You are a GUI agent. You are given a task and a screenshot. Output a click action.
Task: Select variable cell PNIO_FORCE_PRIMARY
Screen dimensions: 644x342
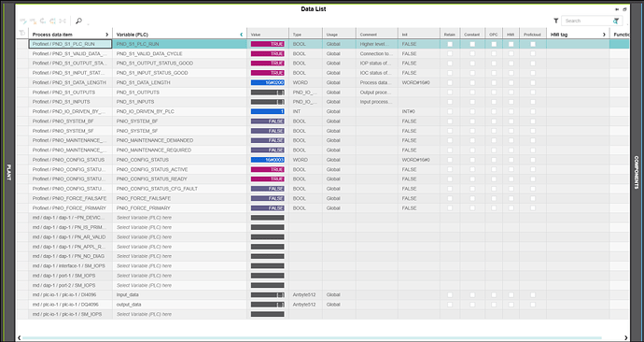[x=179, y=208]
